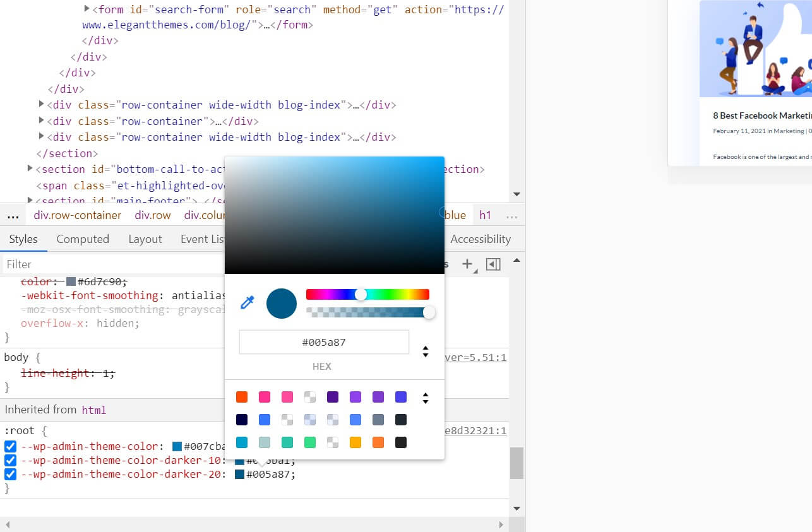
Task: Click the html link in Inherited from text
Action: 94,410
